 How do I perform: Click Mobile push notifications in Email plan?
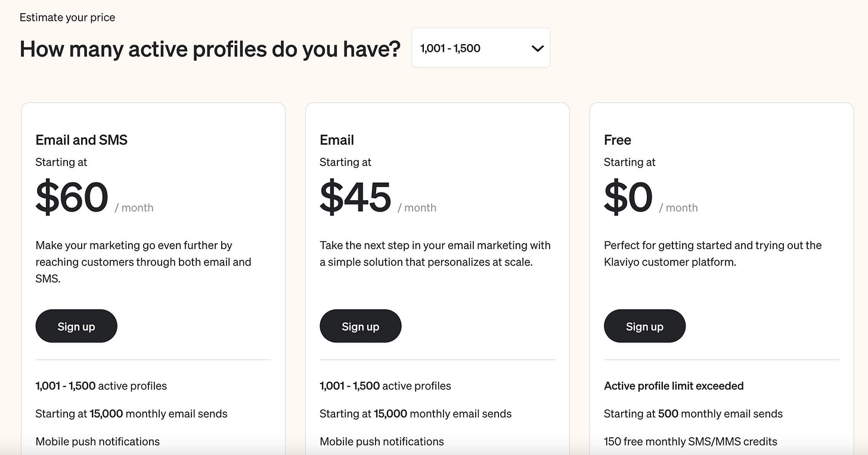pyautogui.click(x=382, y=441)
